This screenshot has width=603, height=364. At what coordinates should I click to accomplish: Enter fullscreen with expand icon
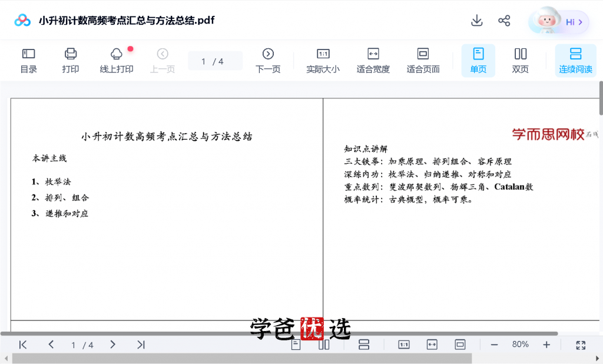[x=581, y=345]
